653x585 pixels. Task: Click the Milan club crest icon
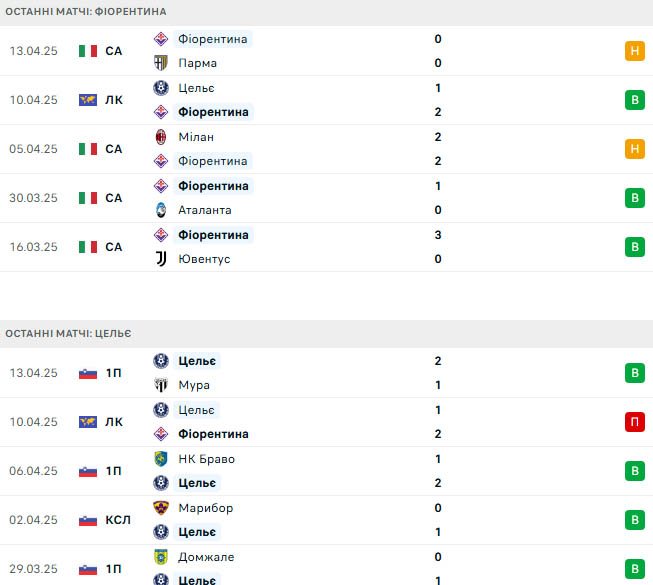point(161,137)
